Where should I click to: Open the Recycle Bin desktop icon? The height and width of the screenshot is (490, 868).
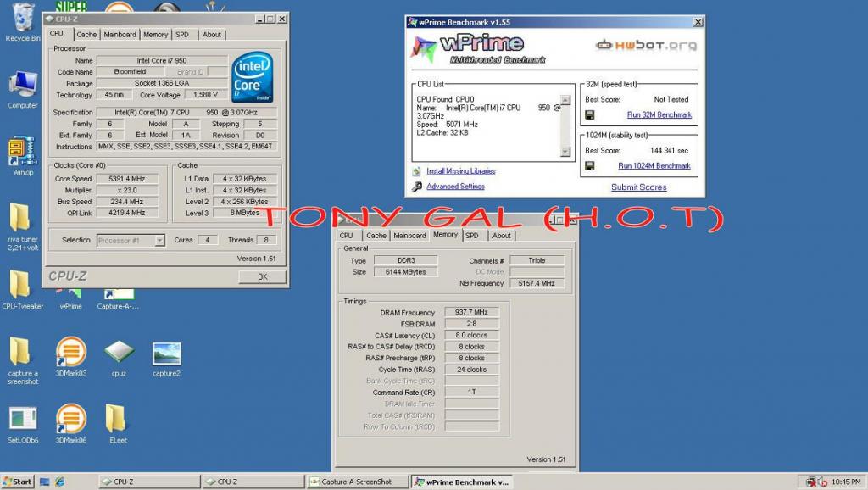click(23, 21)
